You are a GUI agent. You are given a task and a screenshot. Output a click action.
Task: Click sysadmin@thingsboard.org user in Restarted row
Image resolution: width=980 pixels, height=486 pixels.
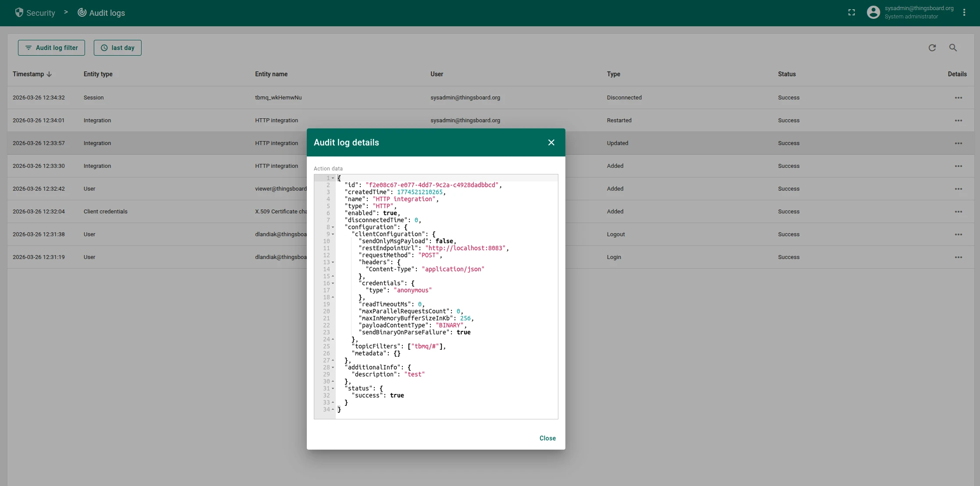pyautogui.click(x=465, y=121)
